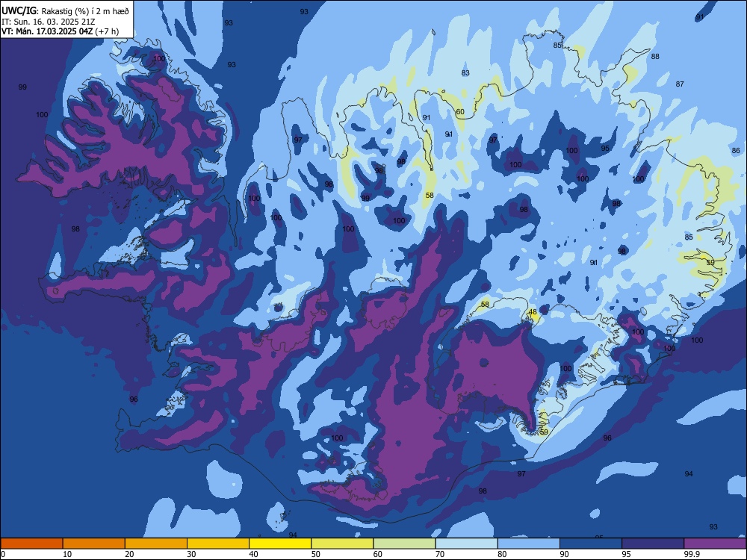Choose the medium blue 90–95 legend swatch
The image size is (747, 560).
pyautogui.click(x=591, y=544)
